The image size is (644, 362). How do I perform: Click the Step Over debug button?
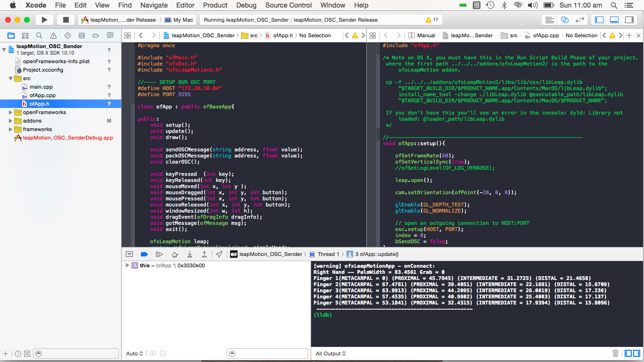[174, 254]
